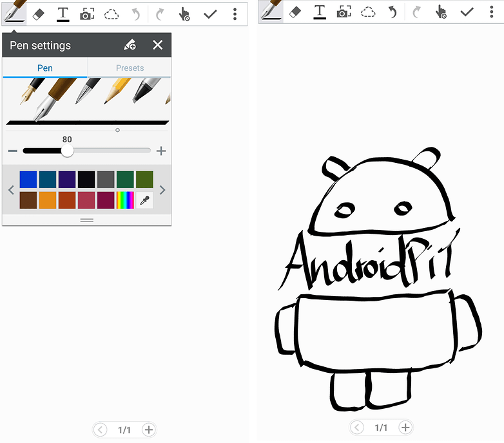Click the pen-type scroll position indicator
504x443 pixels.
(118, 130)
